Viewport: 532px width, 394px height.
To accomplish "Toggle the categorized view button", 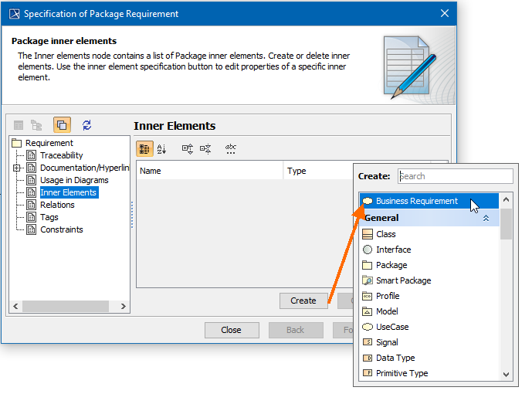I will (x=144, y=148).
